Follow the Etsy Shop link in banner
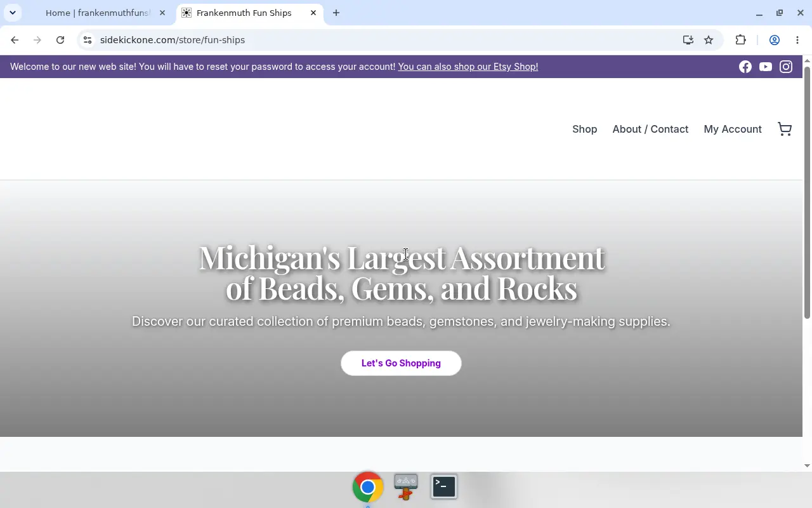812x508 pixels. tap(468, 67)
